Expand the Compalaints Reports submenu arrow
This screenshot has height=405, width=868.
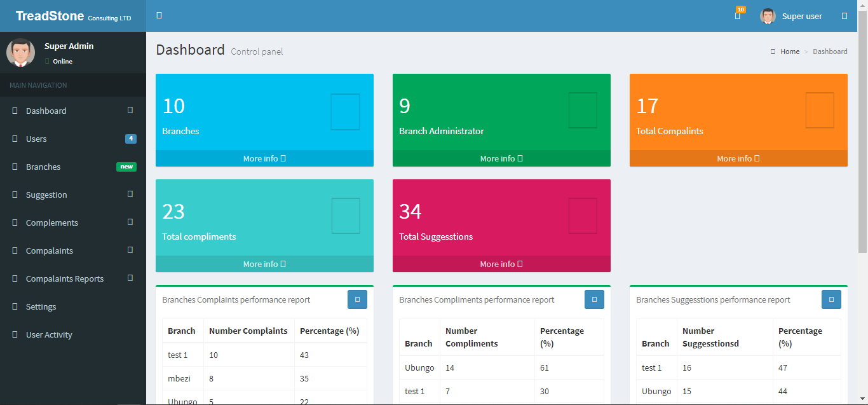(x=130, y=278)
